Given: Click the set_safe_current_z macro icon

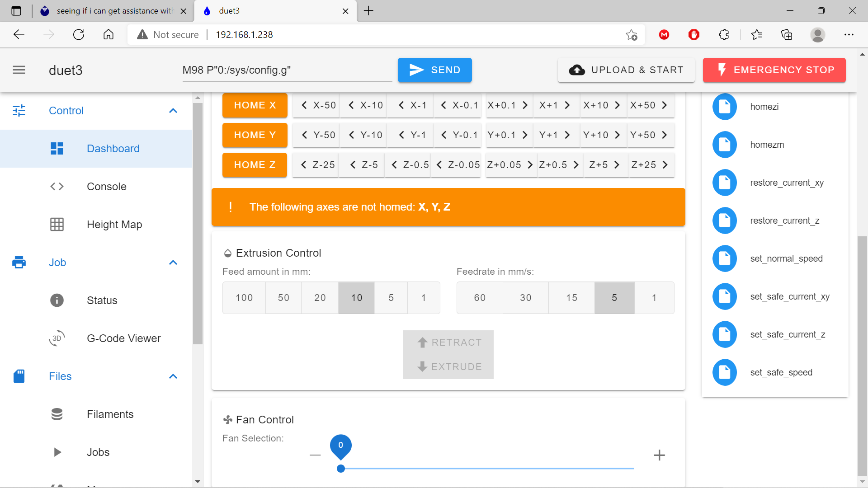Looking at the screenshot, I should (x=726, y=335).
